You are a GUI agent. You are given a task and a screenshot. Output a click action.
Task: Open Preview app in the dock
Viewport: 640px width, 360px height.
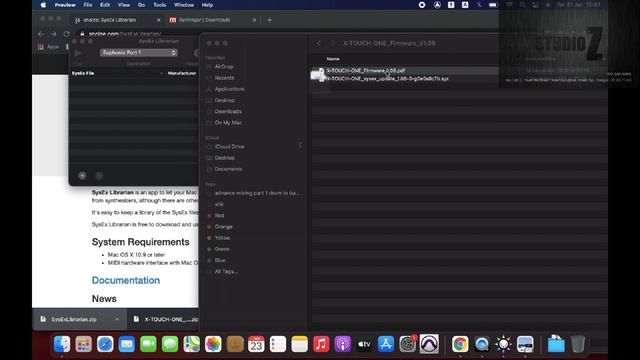click(x=525, y=344)
